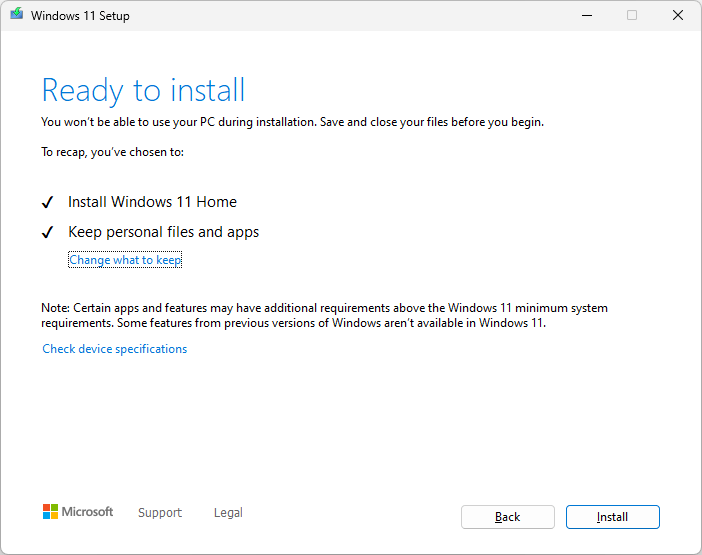Click the checkmark beside Install Windows 11 Home
702x555 pixels.
(47, 202)
